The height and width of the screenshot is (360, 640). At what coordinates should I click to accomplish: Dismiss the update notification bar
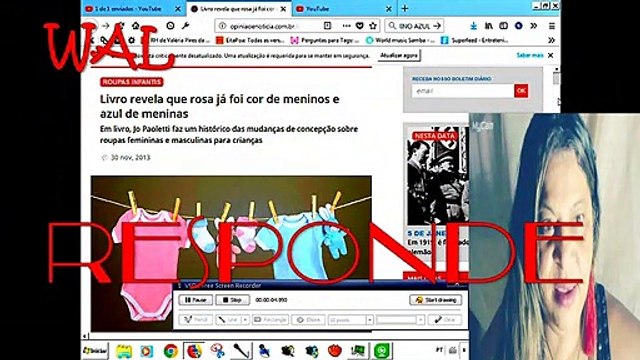(551, 55)
